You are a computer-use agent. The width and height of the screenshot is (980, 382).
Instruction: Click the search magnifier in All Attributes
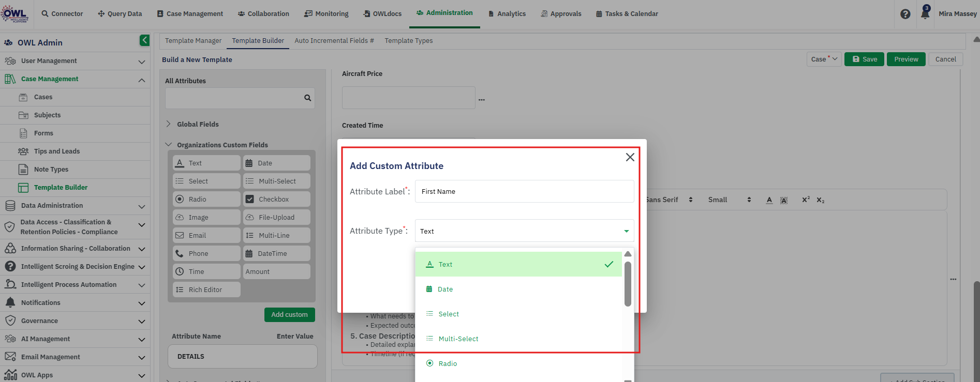tap(307, 98)
